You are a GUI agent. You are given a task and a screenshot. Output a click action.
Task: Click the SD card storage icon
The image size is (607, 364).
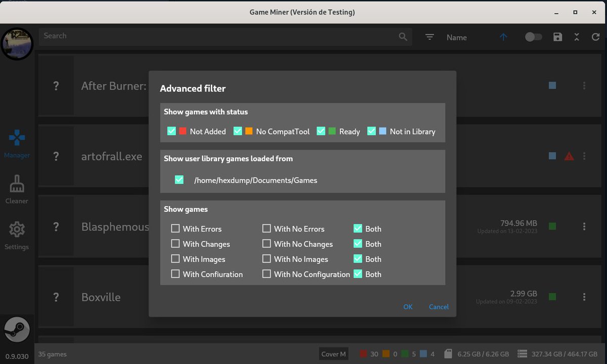[x=447, y=354]
